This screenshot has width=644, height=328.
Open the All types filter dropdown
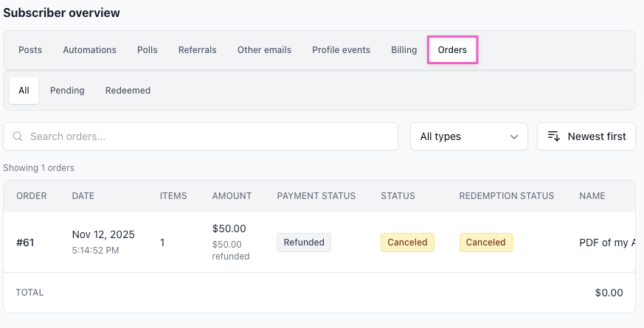[468, 136]
